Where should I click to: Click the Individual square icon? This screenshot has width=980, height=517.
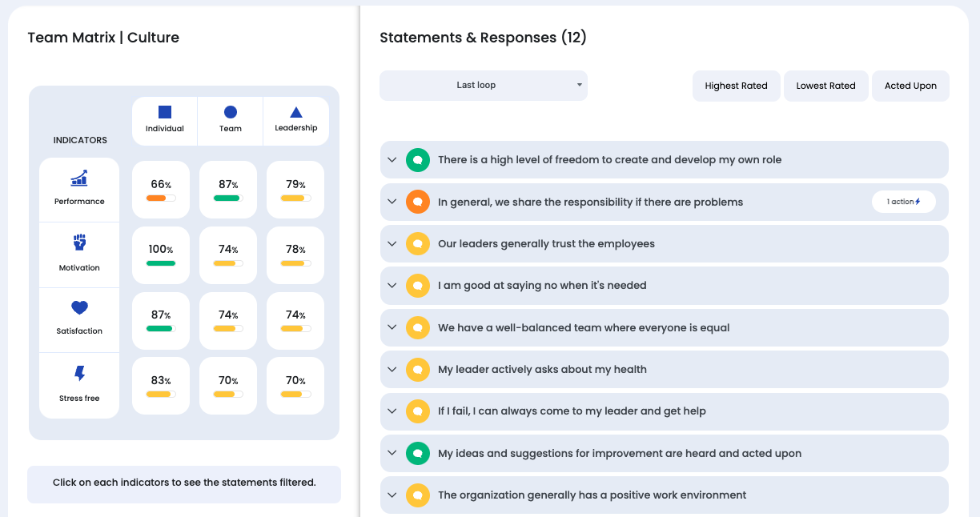point(165,113)
